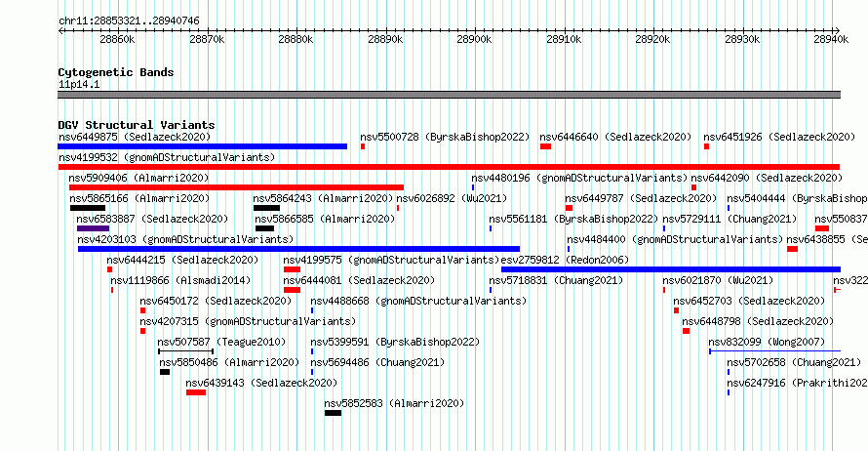Viewport: 868px width, 451px height.
Task: Click the nsv6442090 (Sedlazeck2020) label
Action: click(767, 178)
